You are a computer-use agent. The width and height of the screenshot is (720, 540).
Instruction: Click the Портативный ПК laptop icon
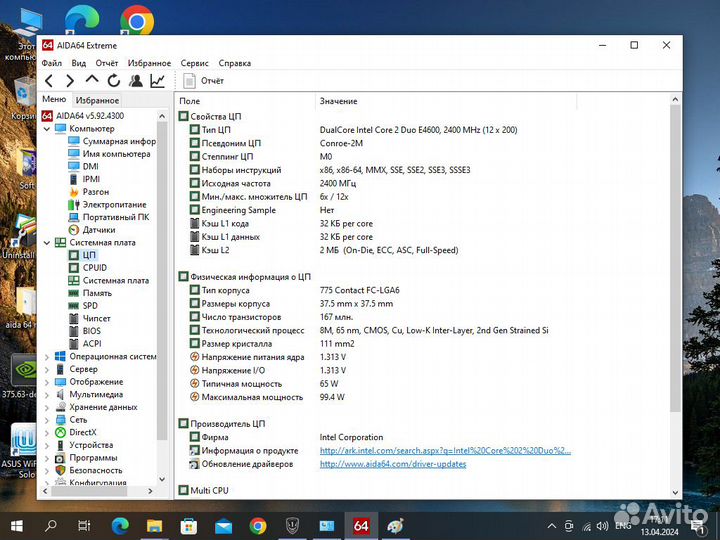(x=73, y=217)
